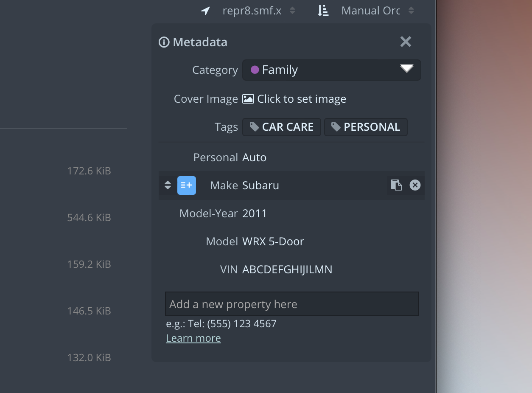532x393 pixels.
Task: Open the repr8.smf.x location dropdown
Action: click(259, 11)
